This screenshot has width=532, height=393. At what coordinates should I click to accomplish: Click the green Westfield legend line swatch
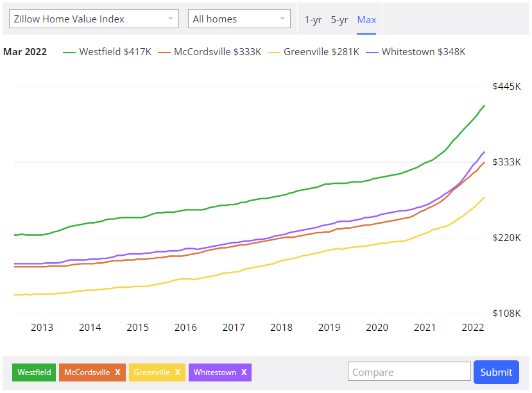click(69, 53)
